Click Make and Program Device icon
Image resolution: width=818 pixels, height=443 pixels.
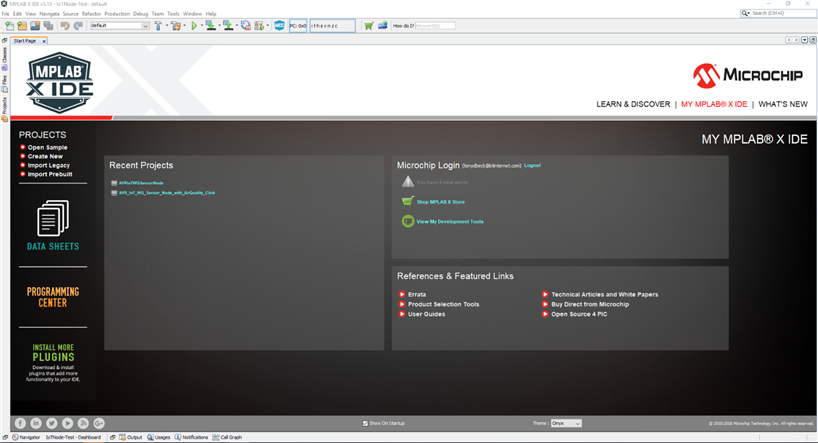click(x=210, y=26)
